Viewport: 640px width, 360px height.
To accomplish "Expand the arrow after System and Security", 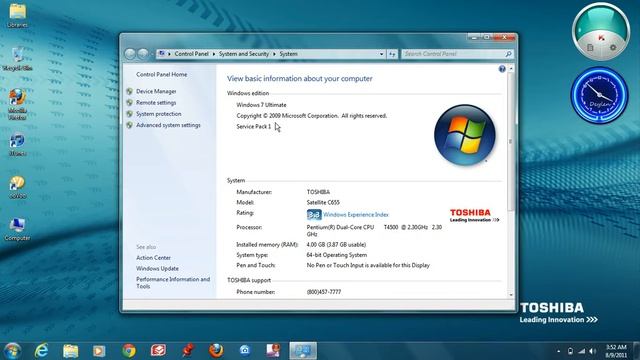I will (x=274, y=54).
